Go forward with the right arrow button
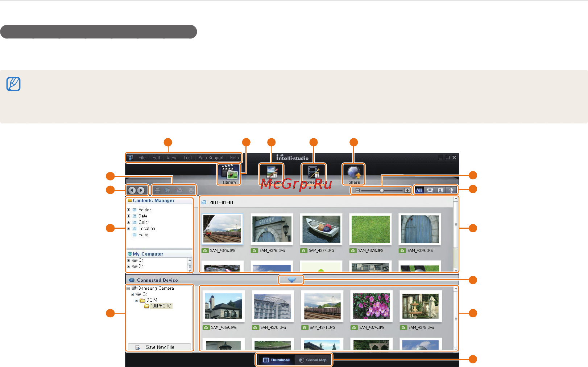 [141, 190]
